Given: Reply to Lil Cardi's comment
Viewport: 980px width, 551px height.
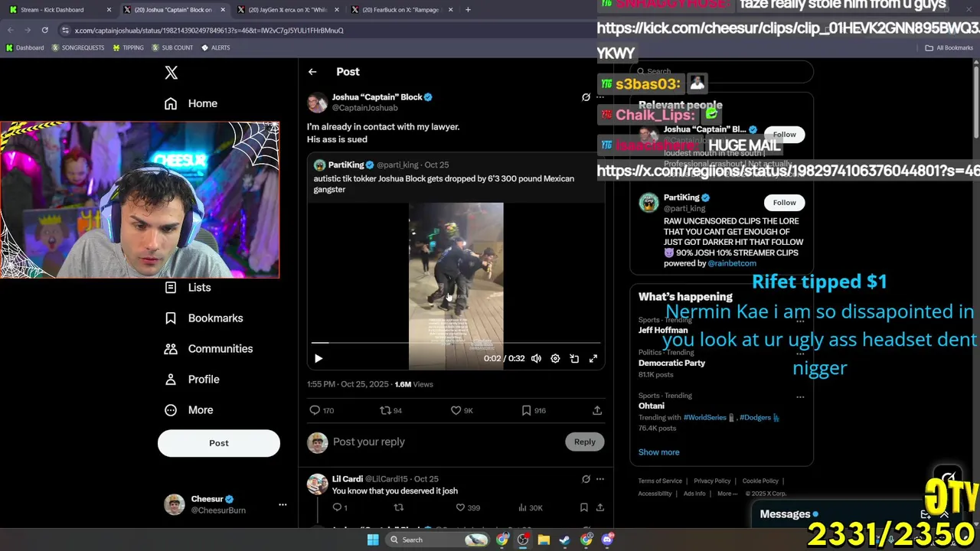Looking at the screenshot, I should coord(340,507).
